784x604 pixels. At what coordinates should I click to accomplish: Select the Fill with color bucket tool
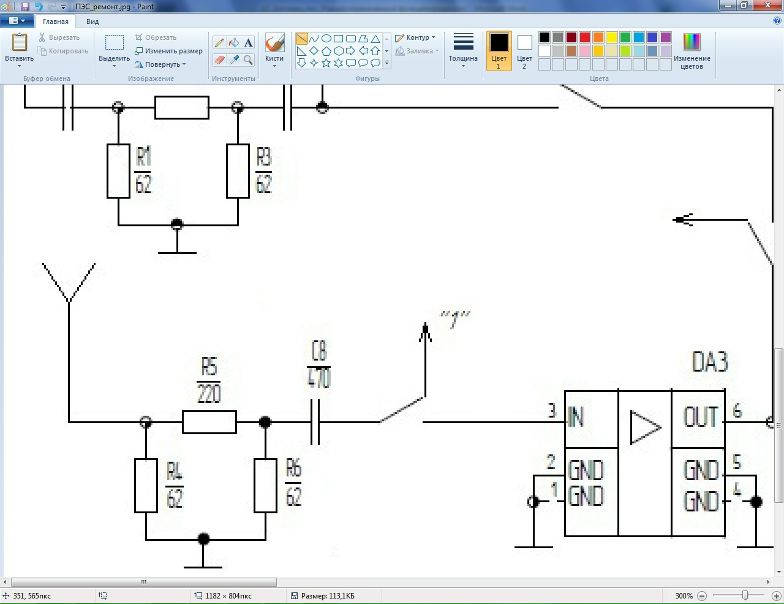(233, 43)
